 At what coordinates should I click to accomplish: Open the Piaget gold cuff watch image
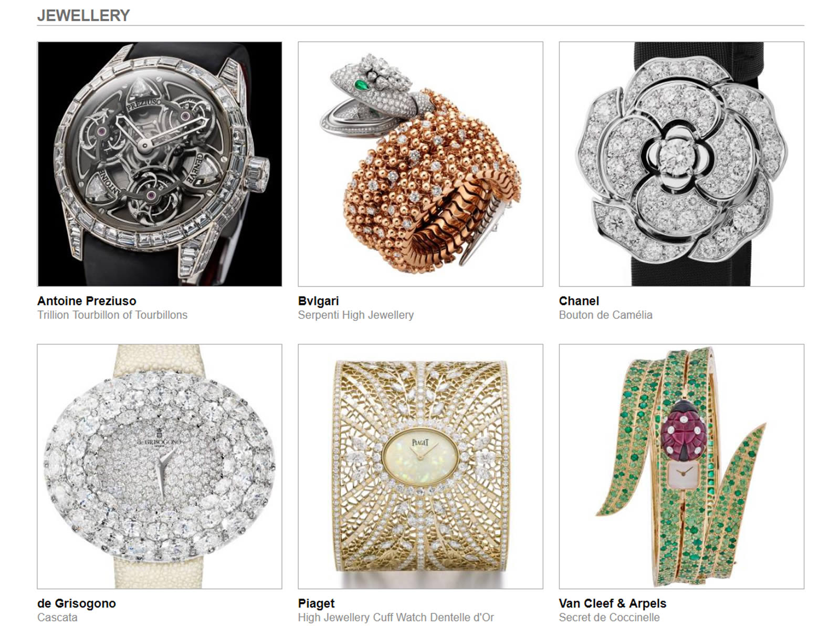pos(421,467)
